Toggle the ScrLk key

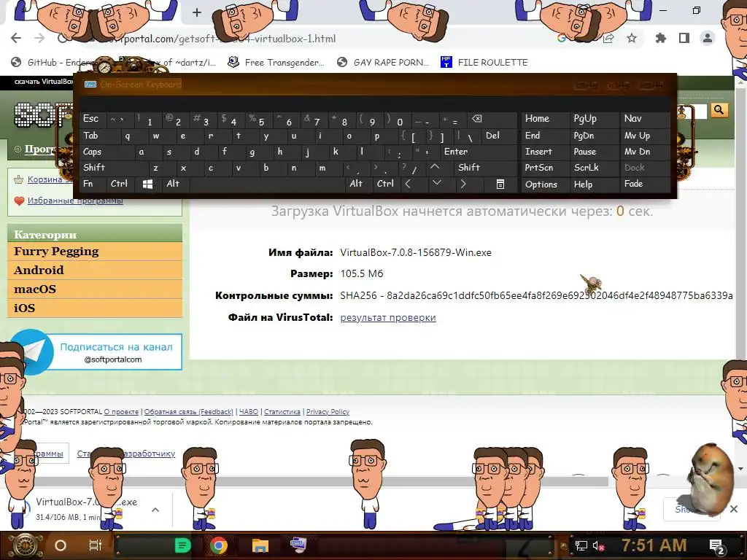(594, 168)
